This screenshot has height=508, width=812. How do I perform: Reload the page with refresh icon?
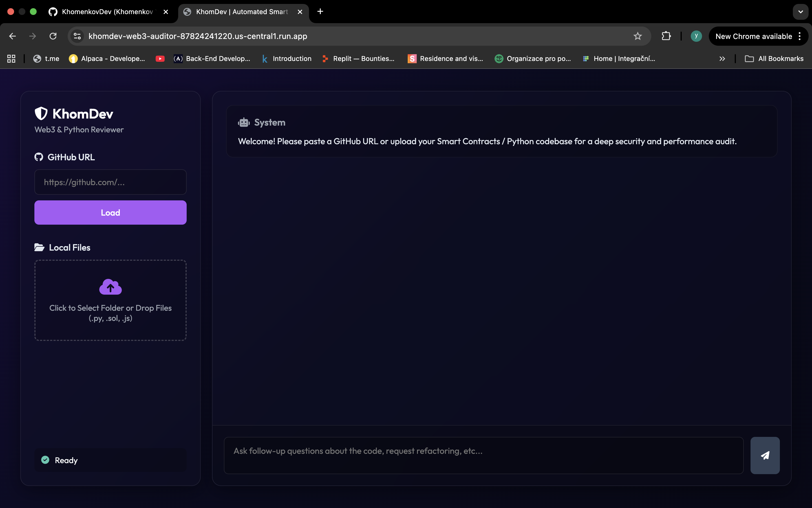[x=53, y=36]
